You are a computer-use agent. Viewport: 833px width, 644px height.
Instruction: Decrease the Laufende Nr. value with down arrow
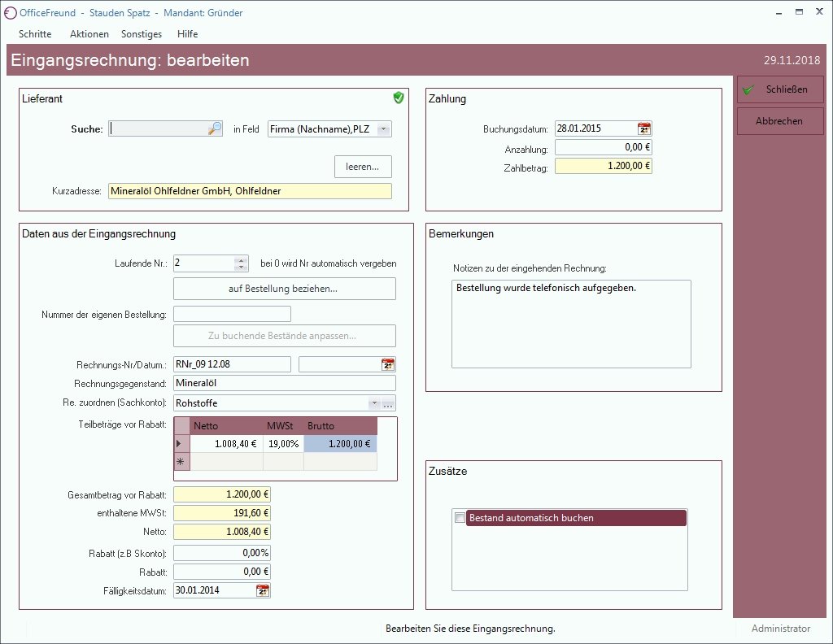(x=241, y=267)
